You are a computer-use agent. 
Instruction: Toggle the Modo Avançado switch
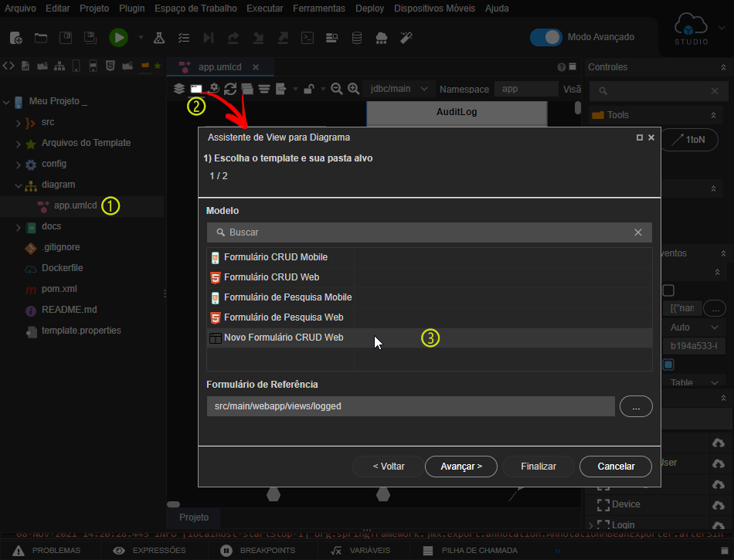[545, 37]
